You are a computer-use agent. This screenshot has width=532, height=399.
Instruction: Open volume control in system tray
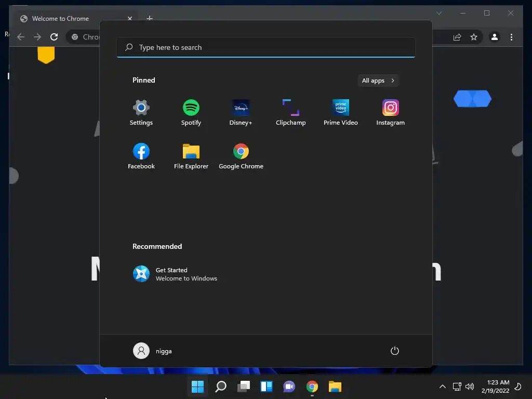coord(470,387)
